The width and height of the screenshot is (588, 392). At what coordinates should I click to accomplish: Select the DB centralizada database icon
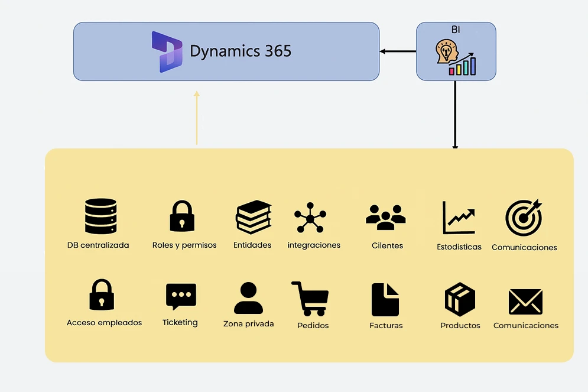(x=100, y=216)
